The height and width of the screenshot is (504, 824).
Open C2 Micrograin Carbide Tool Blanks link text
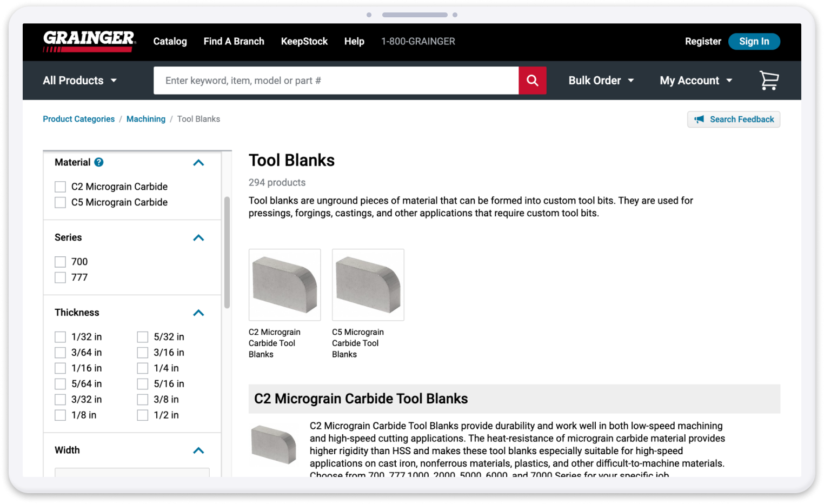pyautogui.click(x=275, y=343)
